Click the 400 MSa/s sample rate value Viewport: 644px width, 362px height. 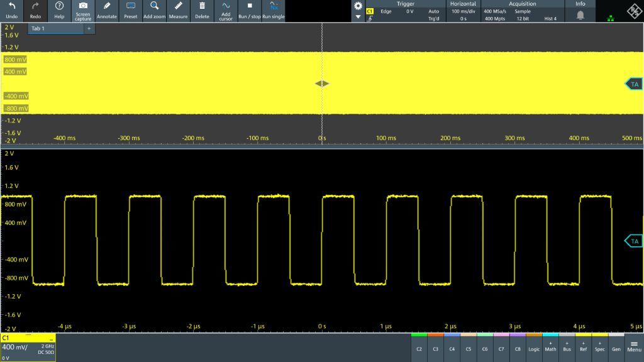pyautogui.click(x=495, y=11)
